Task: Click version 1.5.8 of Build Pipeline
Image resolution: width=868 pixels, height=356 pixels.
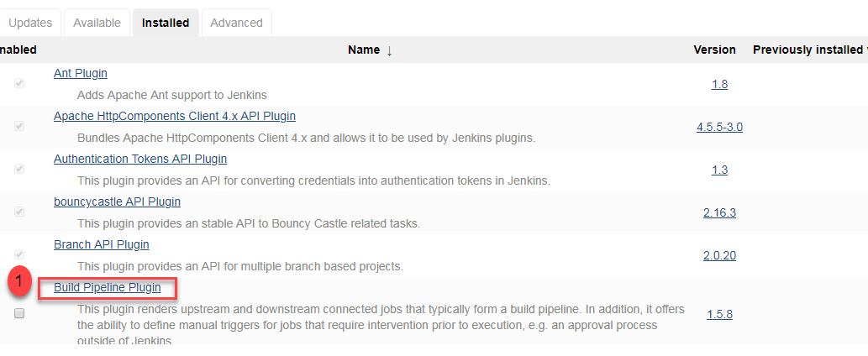Action: point(719,314)
